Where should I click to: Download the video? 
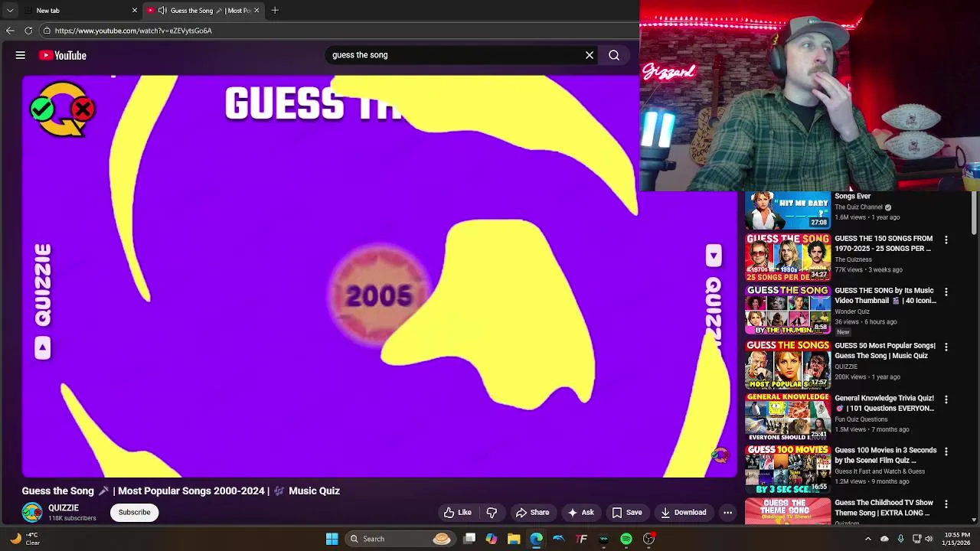(x=683, y=513)
